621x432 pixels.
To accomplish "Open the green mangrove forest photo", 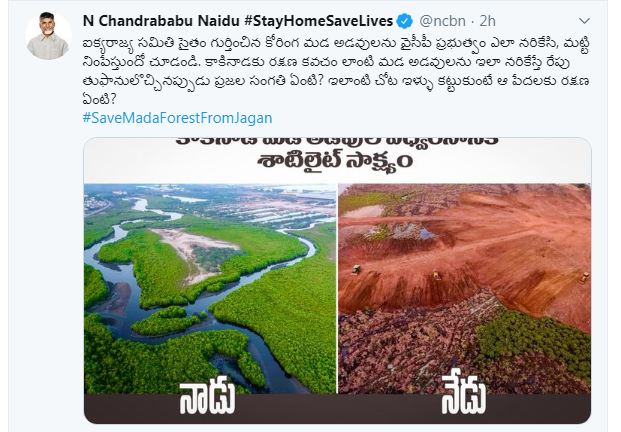I will (x=210, y=288).
